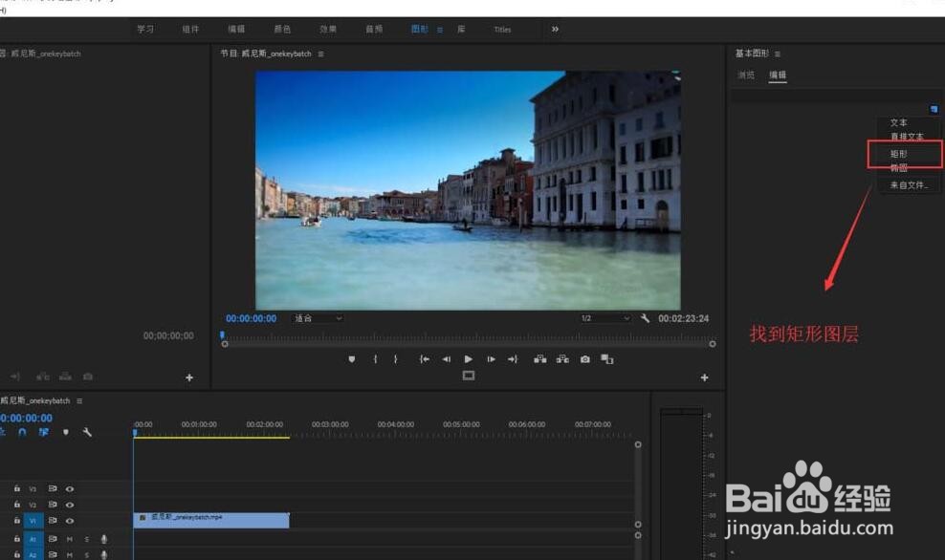The width and height of the screenshot is (945, 560).
Task: Open Program monitor button editor plus icon
Action: pos(704,377)
